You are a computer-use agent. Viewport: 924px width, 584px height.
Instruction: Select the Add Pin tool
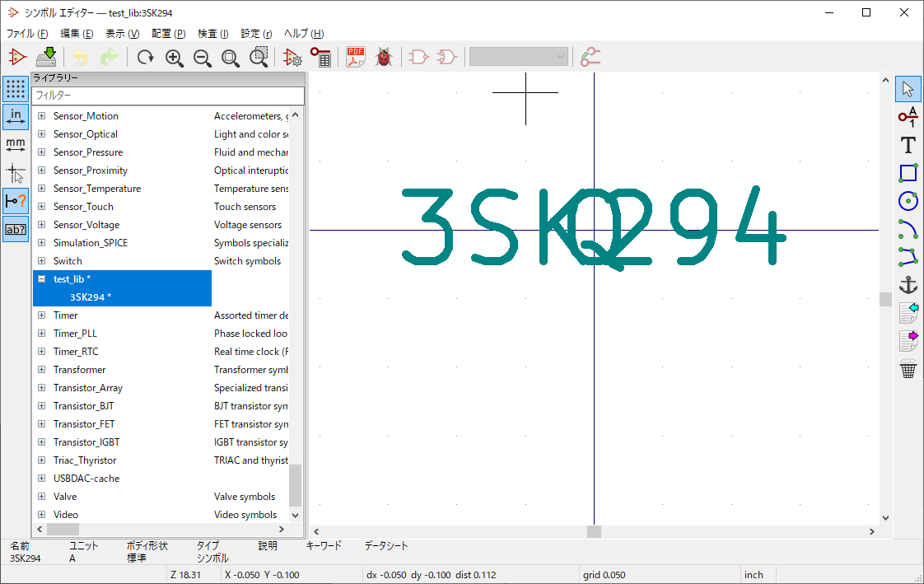pyautogui.click(x=908, y=117)
